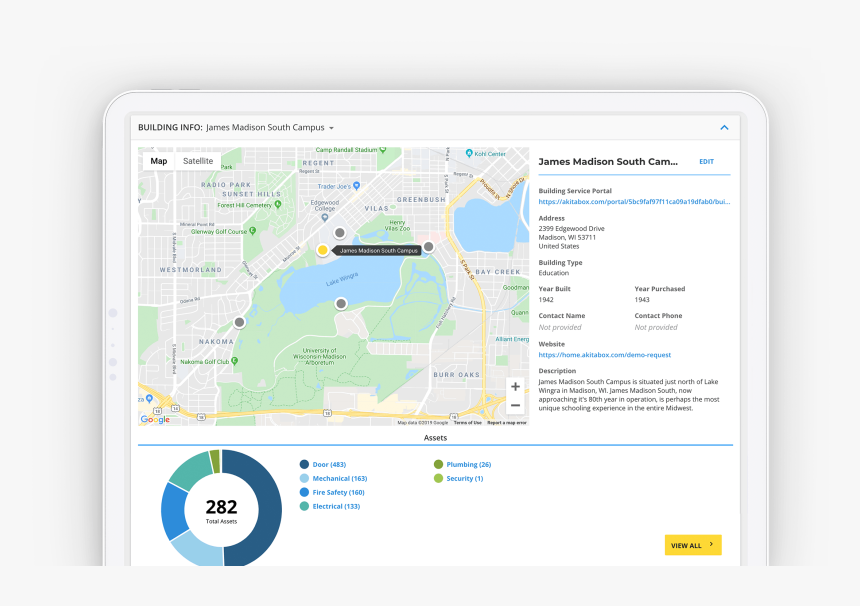Viewport: 860px width, 606px height.
Task: Click the Year Purchased value 1943
Action: 642,299
